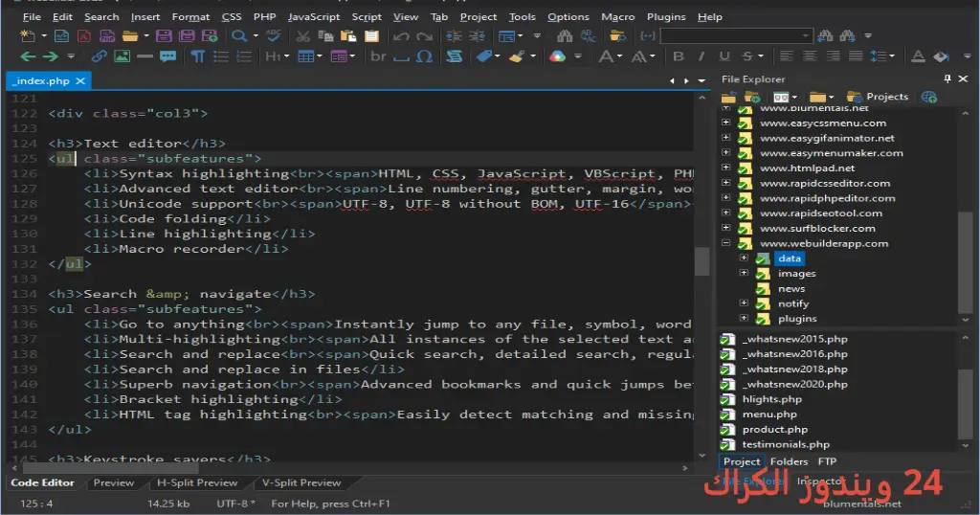This screenshot has height=515, width=980.
Task: Save the current file with the floppy icon
Action: [x=164, y=36]
